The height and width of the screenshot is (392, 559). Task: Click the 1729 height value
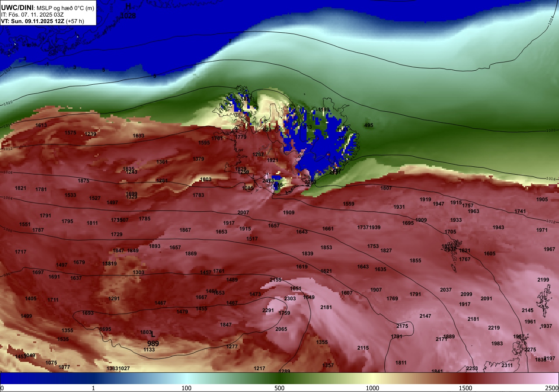[117, 234]
